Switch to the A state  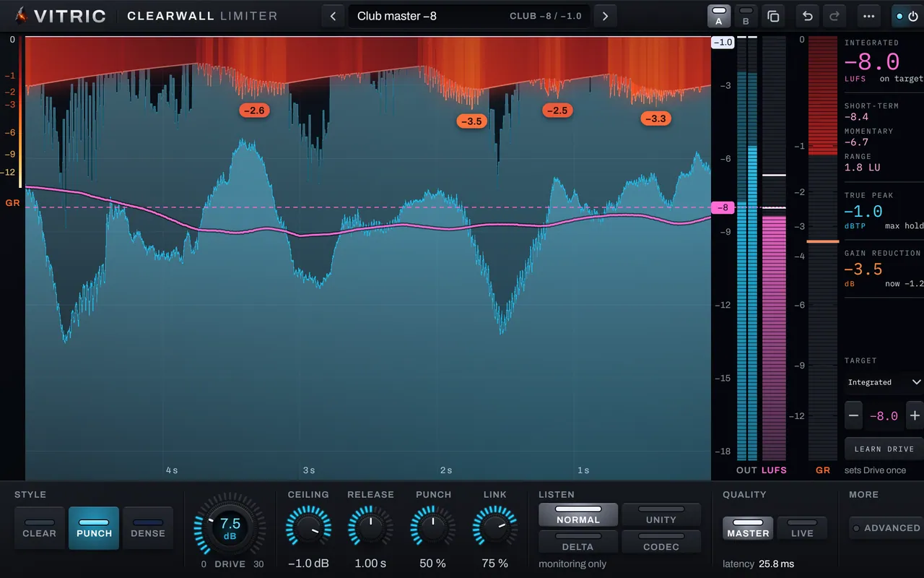719,16
